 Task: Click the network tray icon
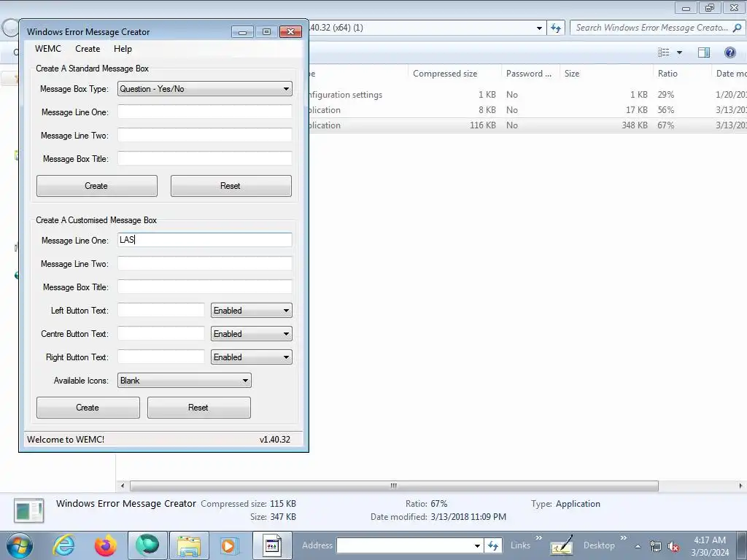pos(656,547)
